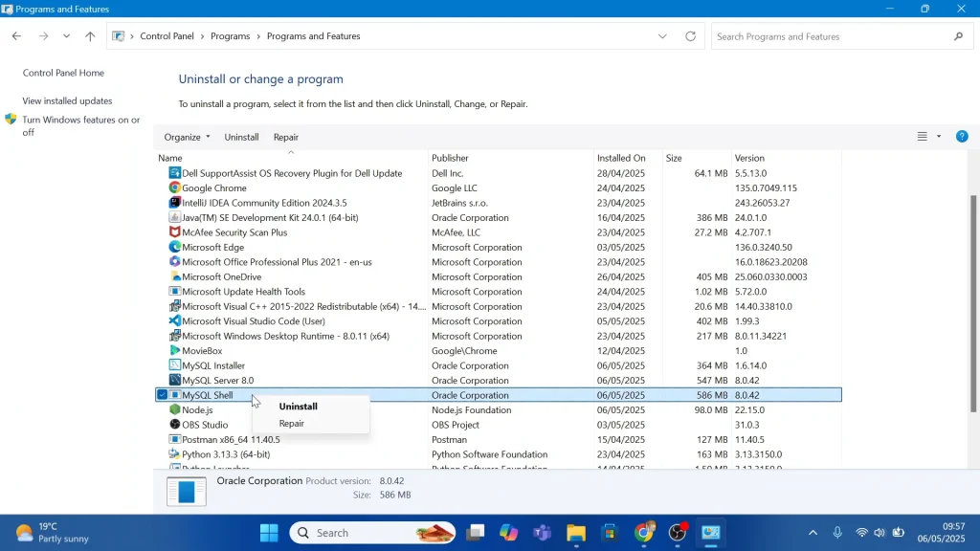The width and height of the screenshot is (980, 551).
Task: Click the MySQL Server 8.0 icon
Action: tap(174, 380)
